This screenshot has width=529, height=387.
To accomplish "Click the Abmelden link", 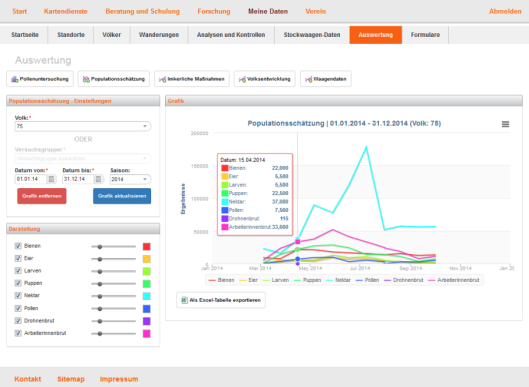I will (505, 11).
